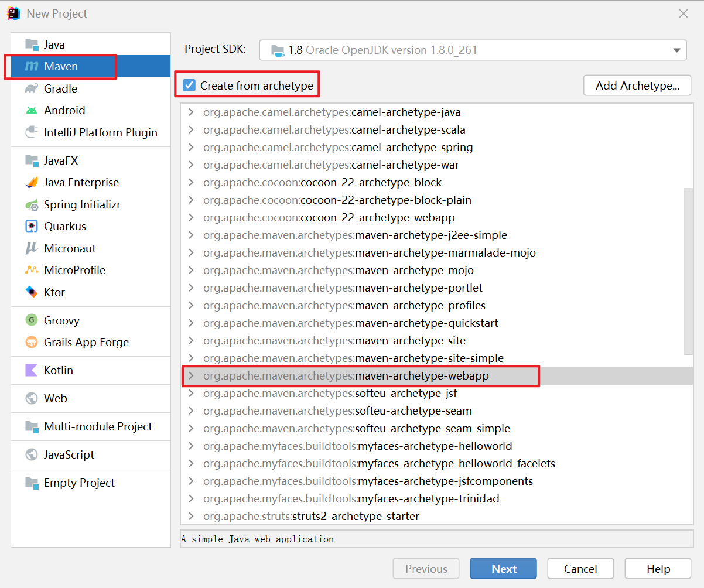Expand the myfaces-archetype-helloworld node
The height and width of the screenshot is (588, 704).
191,446
